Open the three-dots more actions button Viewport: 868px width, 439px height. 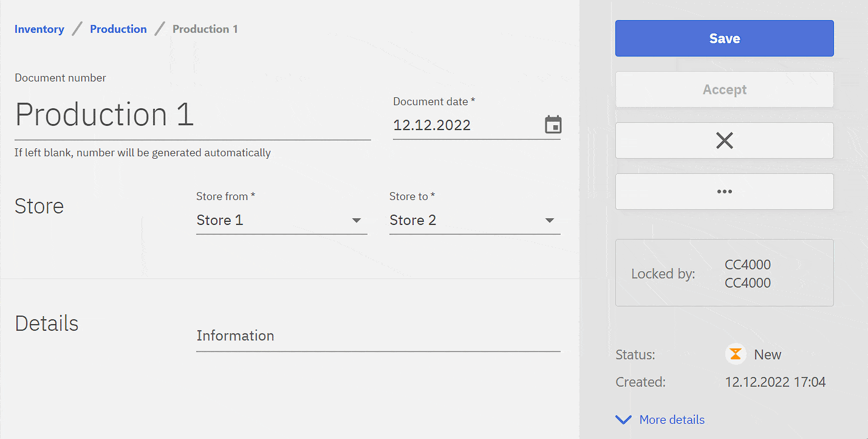(x=724, y=192)
